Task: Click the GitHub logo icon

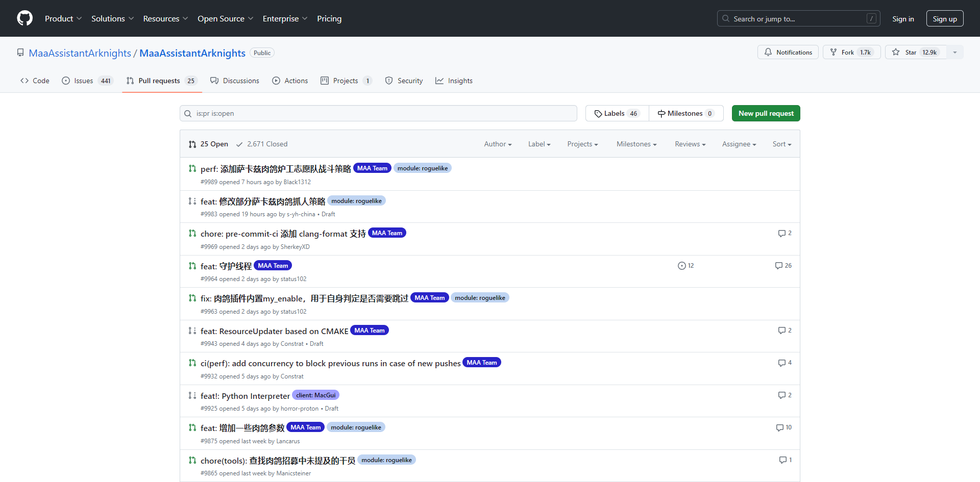Action: [24, 18]
